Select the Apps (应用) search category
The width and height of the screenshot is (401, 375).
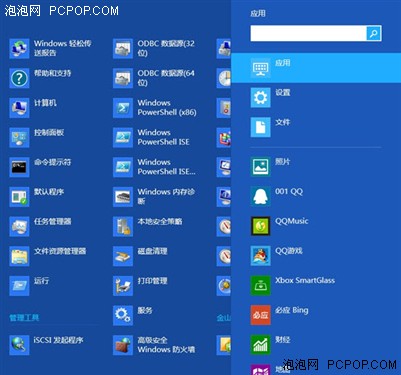(316, 68)
